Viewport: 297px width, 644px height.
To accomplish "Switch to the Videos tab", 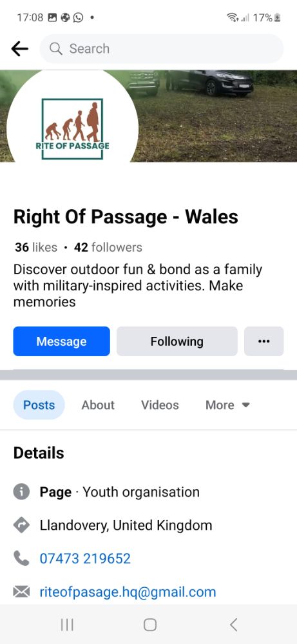I will tap(160, 405).
